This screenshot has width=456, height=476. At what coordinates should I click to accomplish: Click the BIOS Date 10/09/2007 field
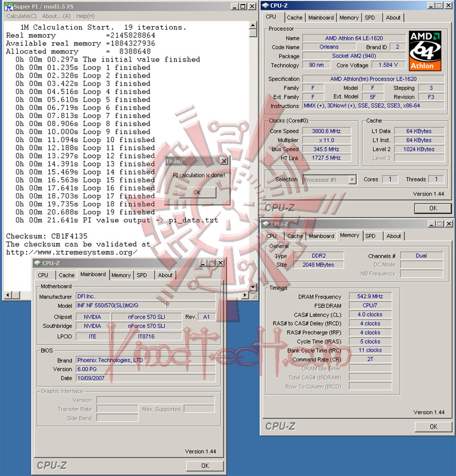pos(145,379)
